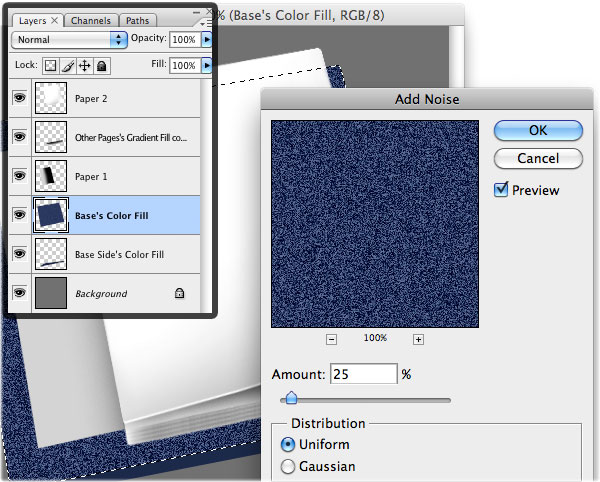Click Base's Color Fill layer thumbnail
This screenshot has width=600, height=482.
click(x=51, y=215)
